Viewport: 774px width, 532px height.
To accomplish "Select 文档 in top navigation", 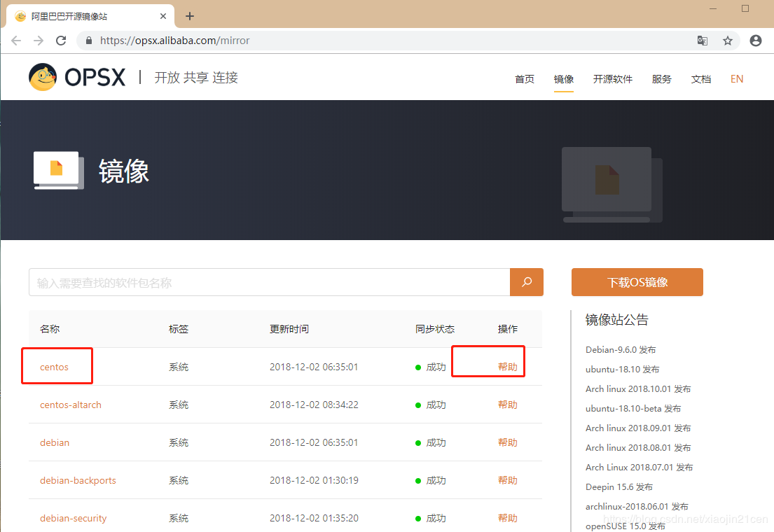I will [x=700, y=79].
